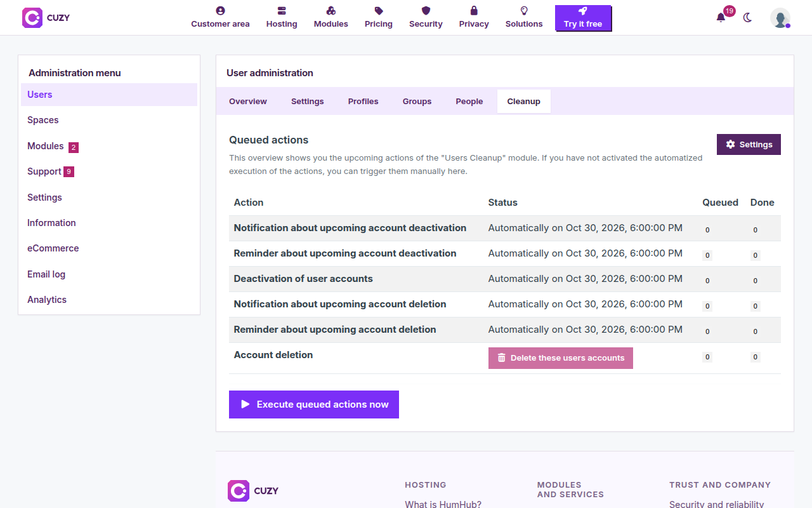812x508 pixels.
Task: Open Analytics in the Administration menu
Action: (109, 300)
